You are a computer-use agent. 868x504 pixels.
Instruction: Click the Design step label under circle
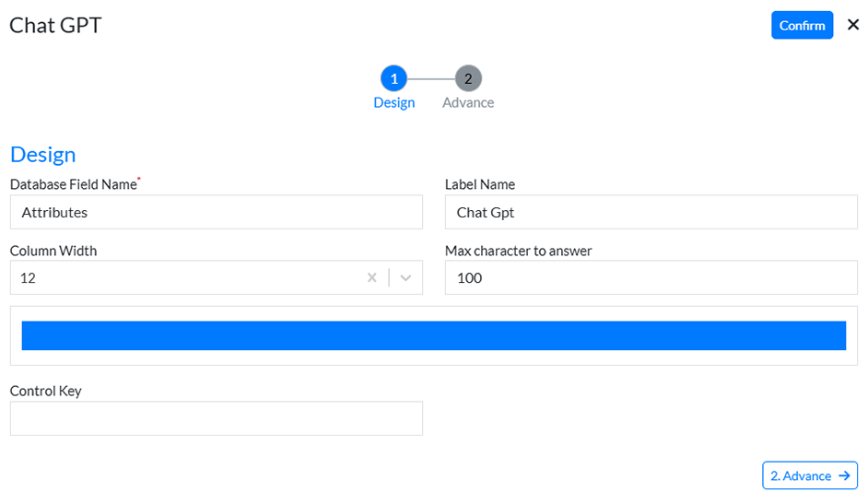[x=393, y=102]
